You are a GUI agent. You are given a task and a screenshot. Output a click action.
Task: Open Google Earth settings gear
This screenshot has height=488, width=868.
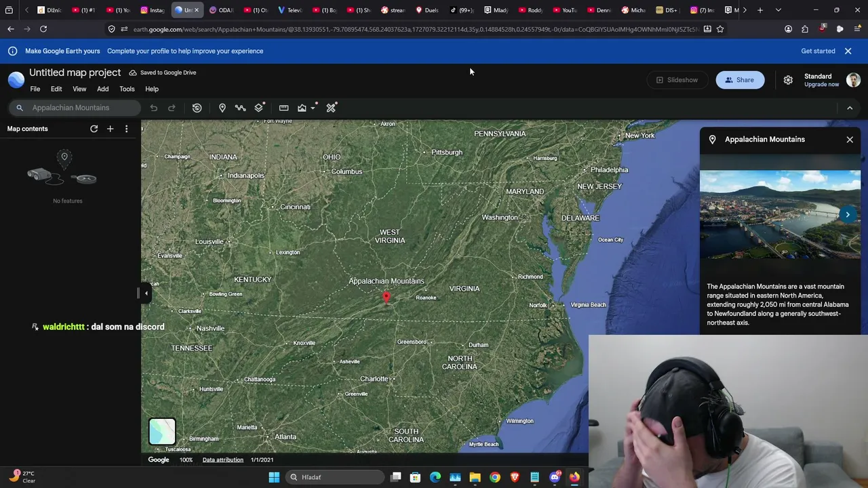(x=788, y=80)
